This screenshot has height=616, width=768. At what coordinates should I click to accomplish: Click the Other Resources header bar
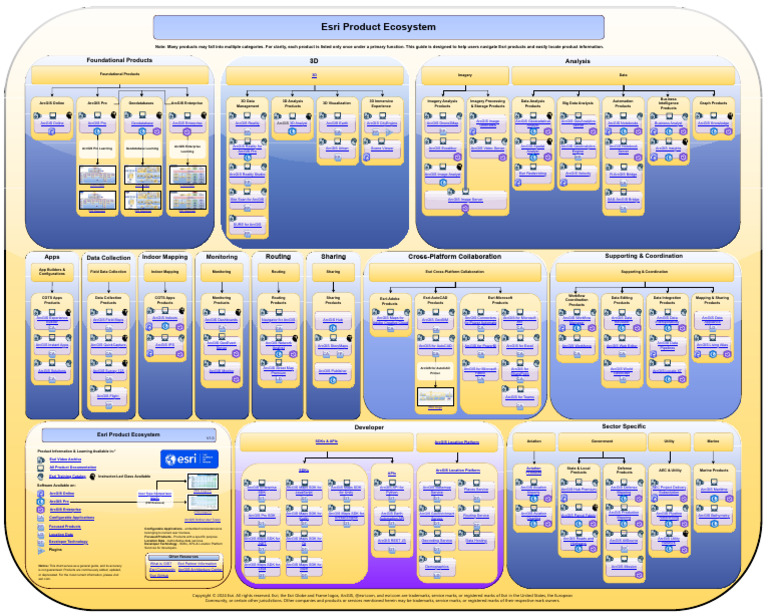[x=184, y=557]
